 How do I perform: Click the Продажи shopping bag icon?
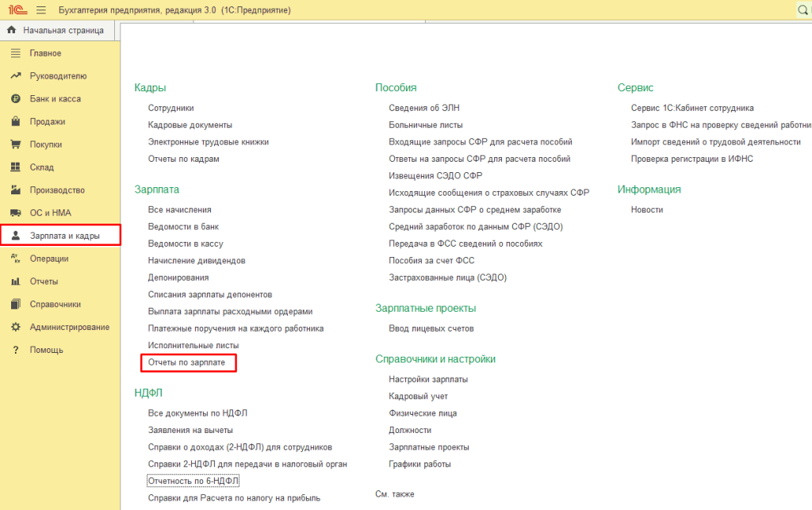point(14,122)
